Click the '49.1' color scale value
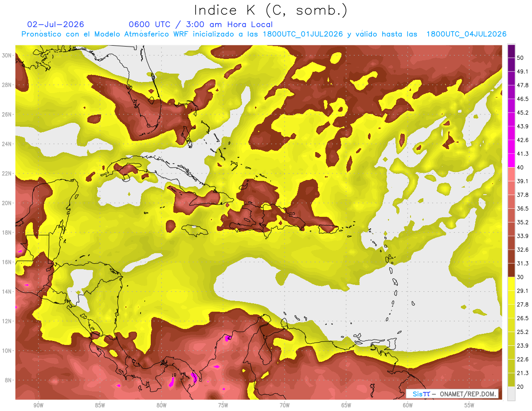The image size is (532, 411). 523,71
